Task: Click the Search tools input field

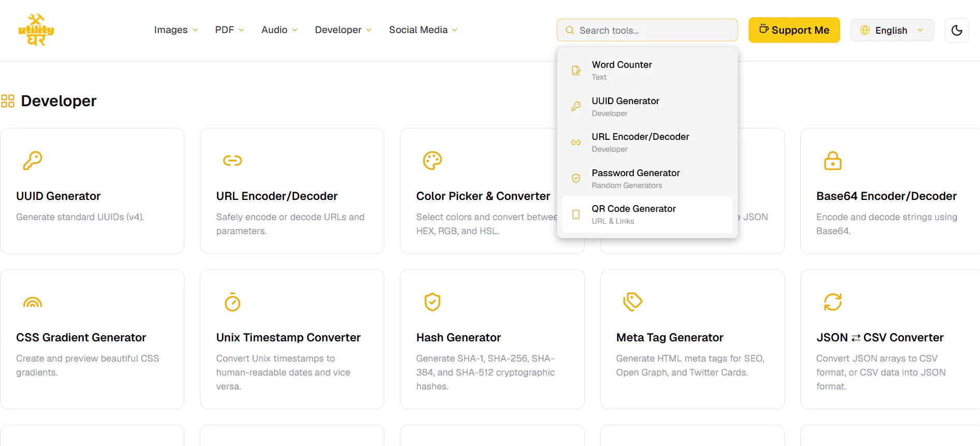Action: pos(647,30)
